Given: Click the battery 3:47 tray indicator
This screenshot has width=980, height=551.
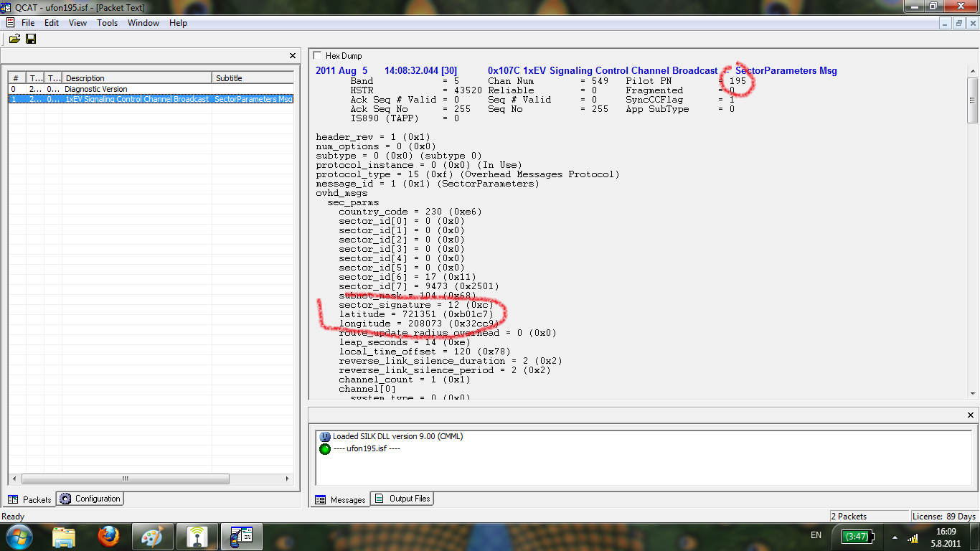Looking at the screenshot, I should [x=857, y=536].
